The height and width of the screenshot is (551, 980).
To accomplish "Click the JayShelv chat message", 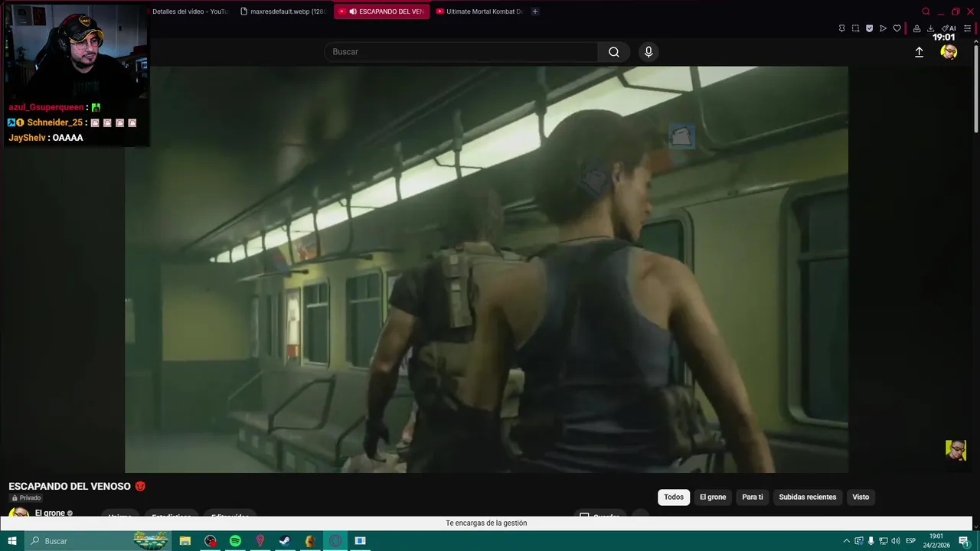I will click(46, 138).
